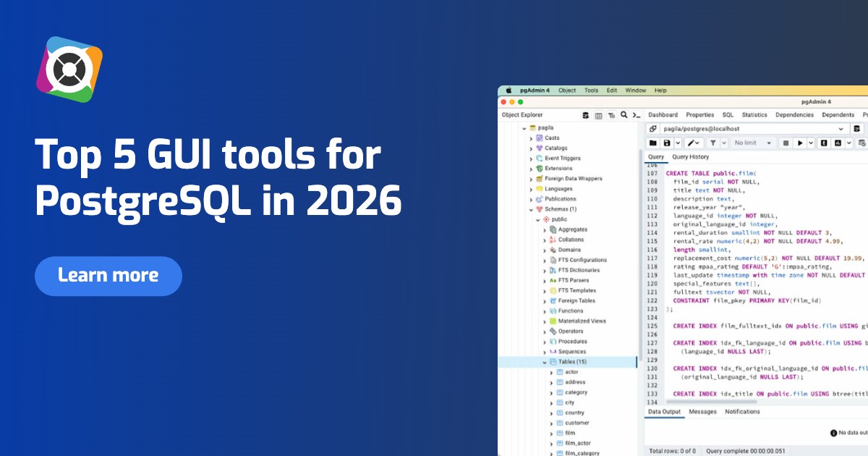This screenshot has height=456, width=868.
Task: Collapse the Tables (15) node
Action: click(x=545, y=362)
